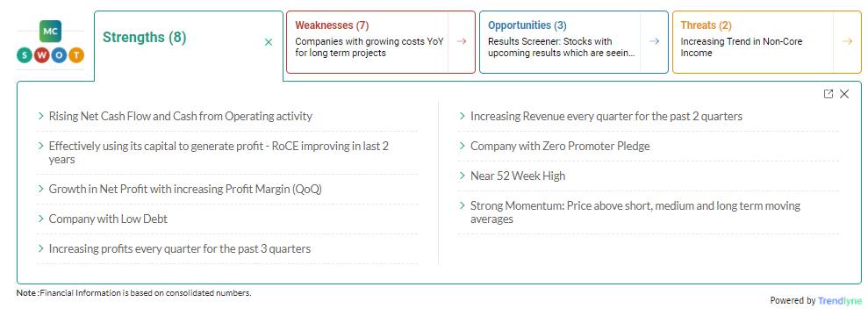Select the green S circle icon

[24, 55]
